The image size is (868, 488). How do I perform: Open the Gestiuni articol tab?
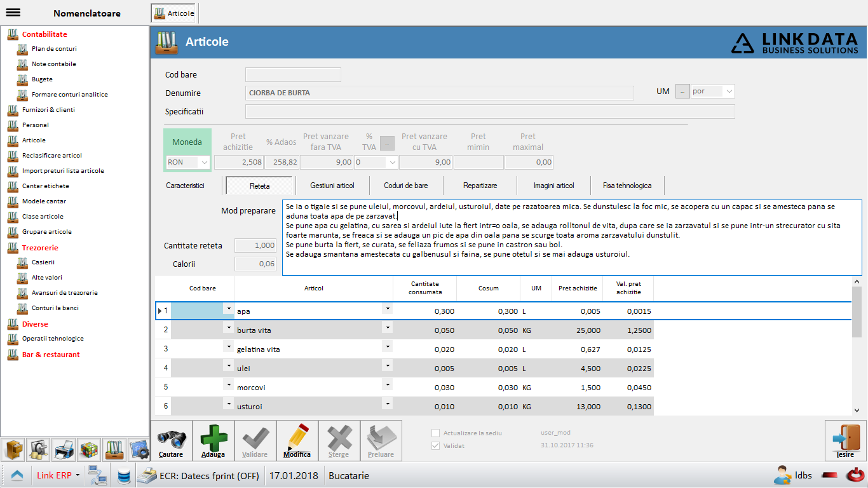pyautogui.click(x=332, y=186)
